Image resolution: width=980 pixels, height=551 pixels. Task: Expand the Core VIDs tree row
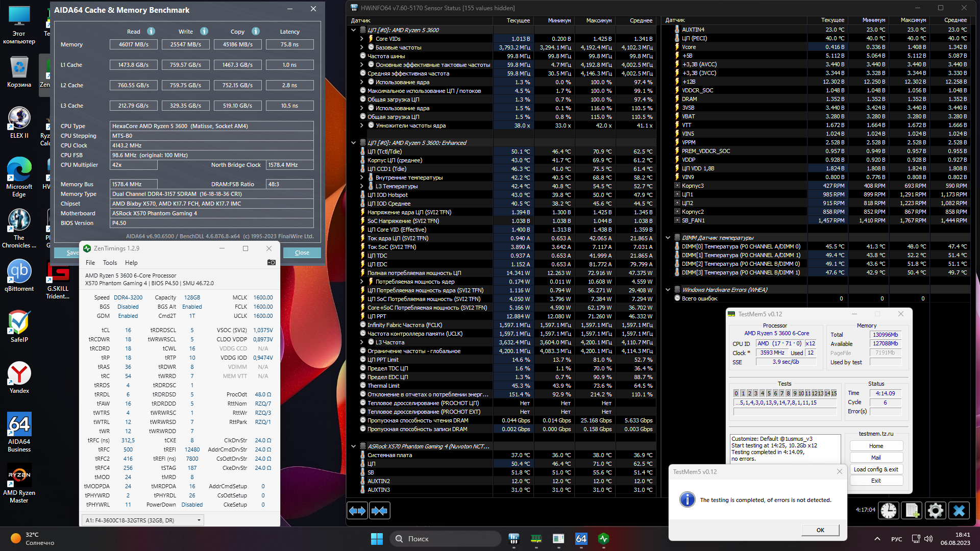[362, 39]
